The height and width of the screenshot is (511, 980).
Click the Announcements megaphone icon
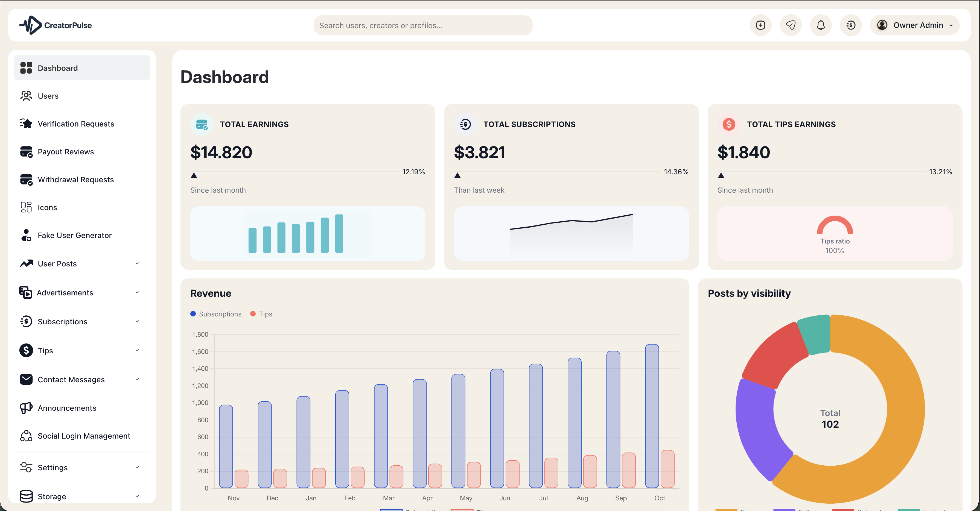pos(26,408)
